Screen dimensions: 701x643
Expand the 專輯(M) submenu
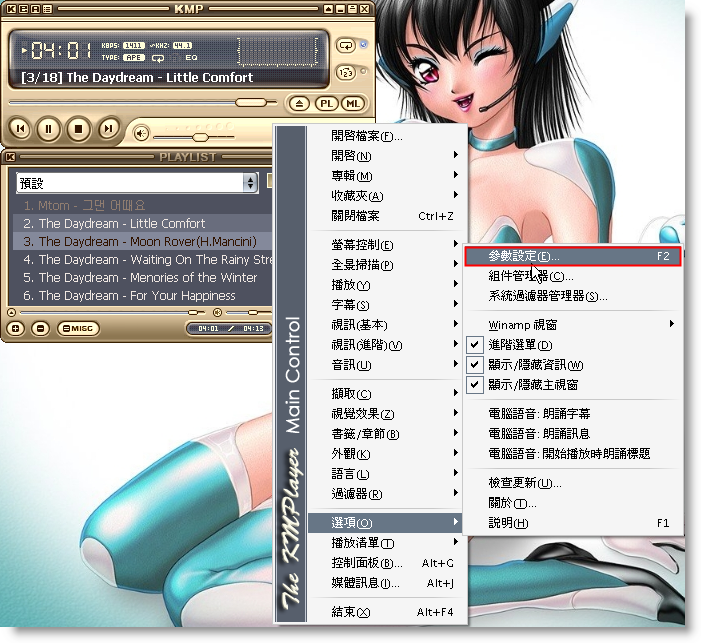385,176
